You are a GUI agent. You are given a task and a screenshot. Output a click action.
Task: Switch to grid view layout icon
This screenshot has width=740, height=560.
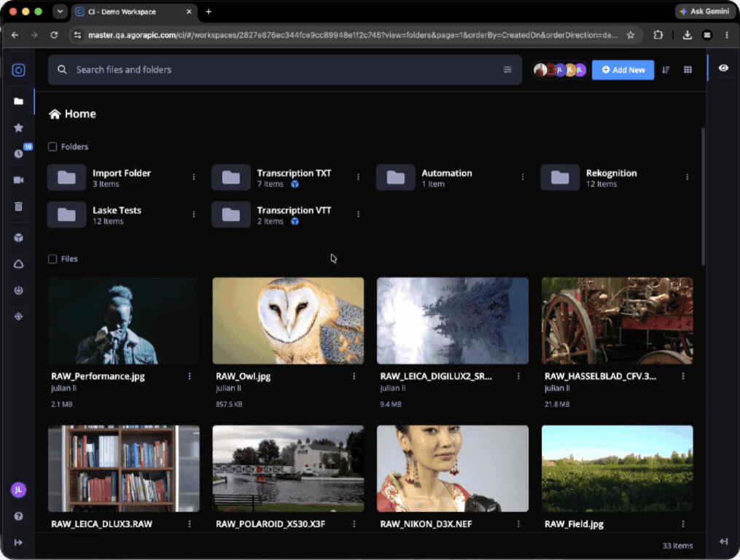(x=688, y=70)
